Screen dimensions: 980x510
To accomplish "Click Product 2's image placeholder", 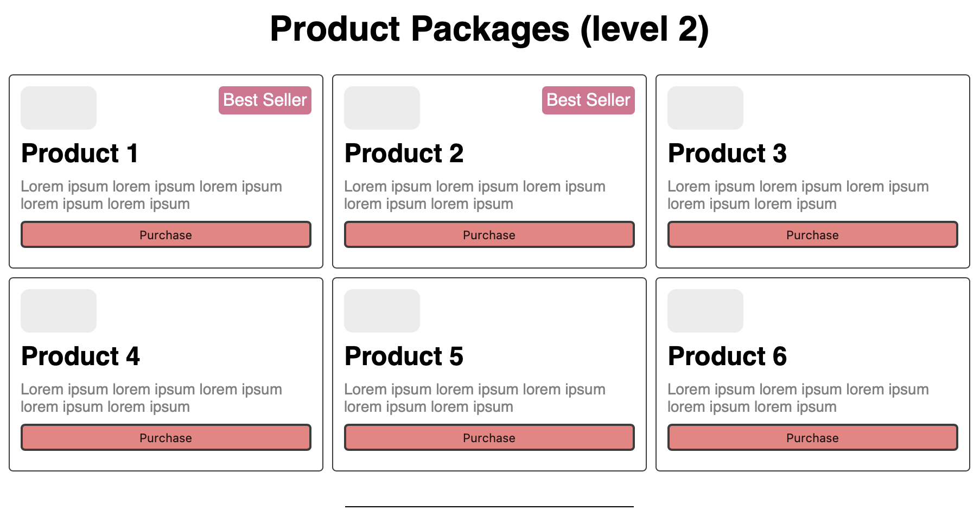I will [382, 108].
